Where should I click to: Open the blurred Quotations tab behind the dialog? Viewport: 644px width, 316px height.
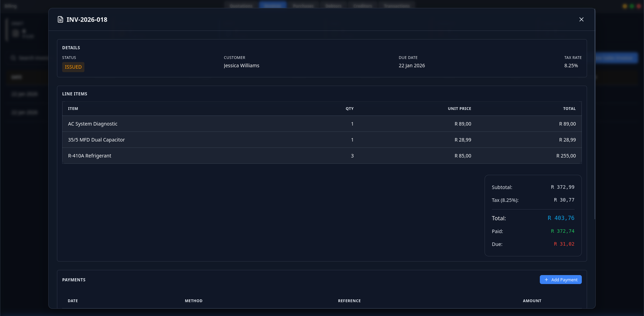point(241,6)
